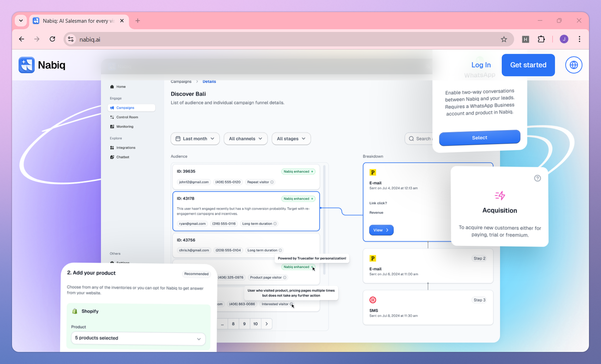The image size is (601, 364).
Task: Go to pagination page 8
Action: pyautogui.click(x=233, y=324)
